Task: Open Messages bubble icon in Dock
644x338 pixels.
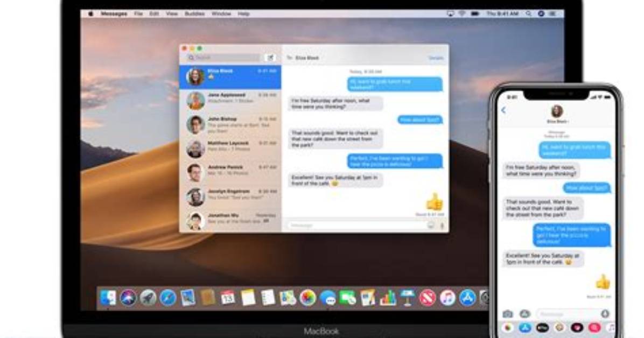Action: 328,298
